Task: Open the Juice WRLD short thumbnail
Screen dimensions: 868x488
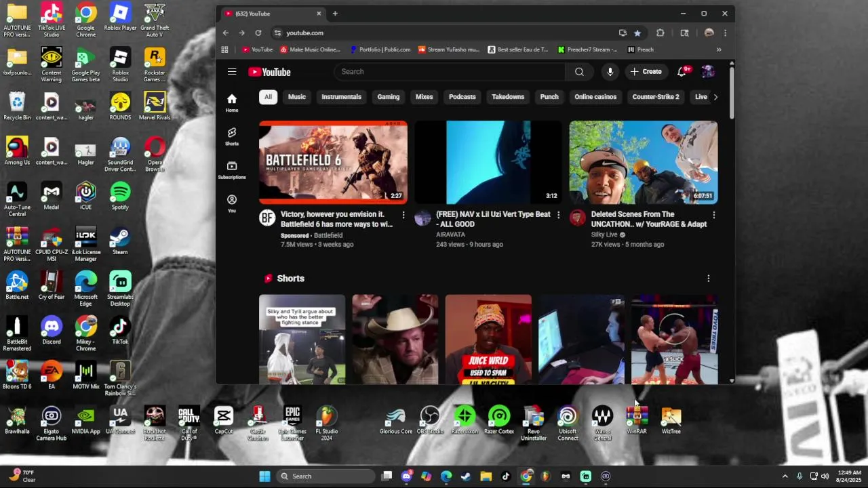Action: coord(488,340)
